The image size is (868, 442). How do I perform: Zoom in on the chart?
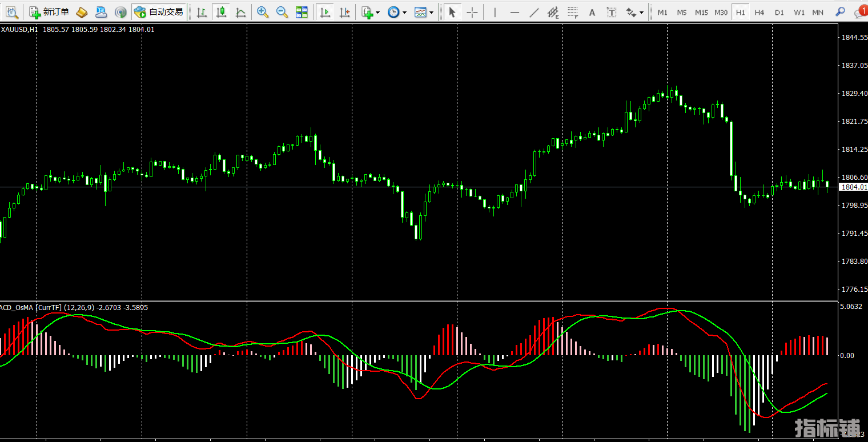click(x=263, y=12)
